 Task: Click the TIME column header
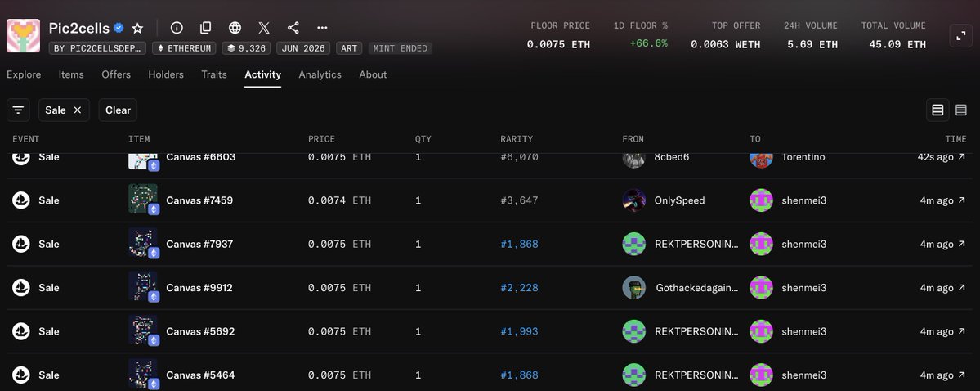click(x=955, y=139)
